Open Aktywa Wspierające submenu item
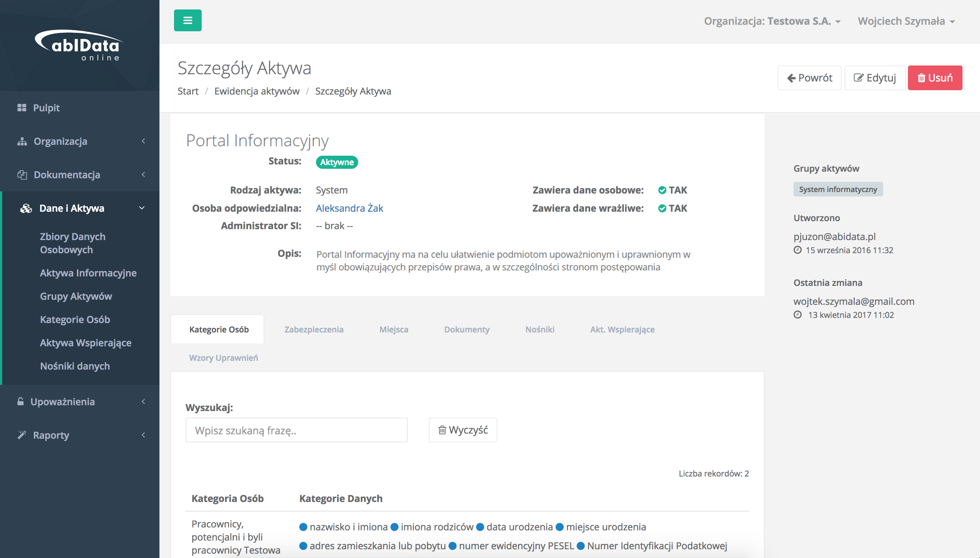 click(86, 343)
